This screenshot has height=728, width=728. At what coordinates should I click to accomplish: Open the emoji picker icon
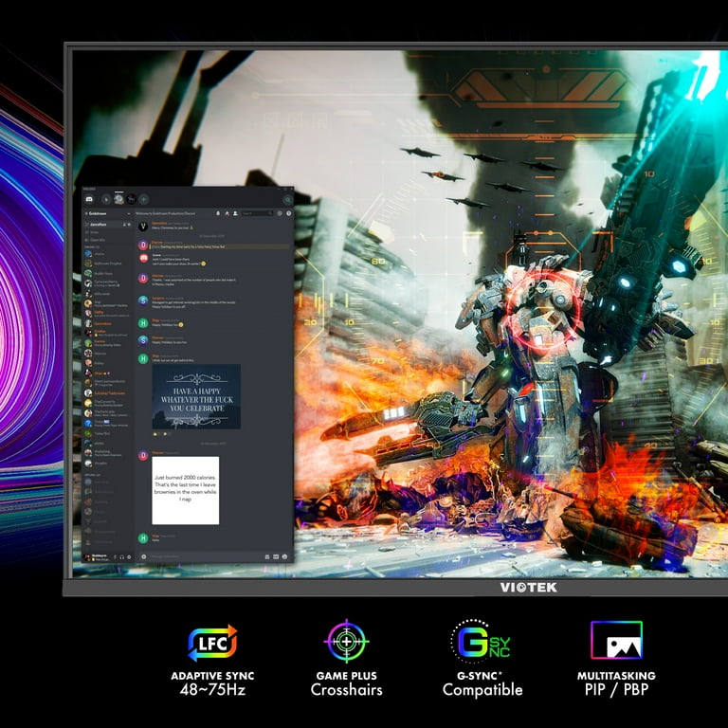pos(284,556)
